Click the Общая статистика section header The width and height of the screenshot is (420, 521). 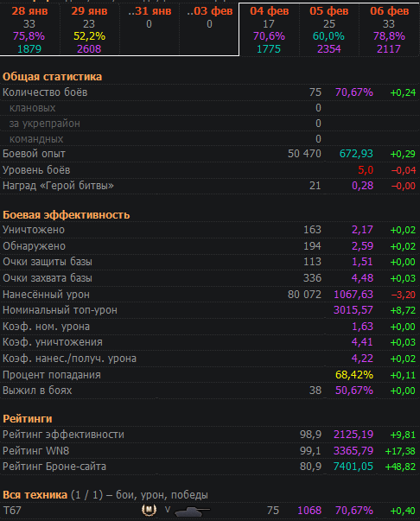(52, 77)
